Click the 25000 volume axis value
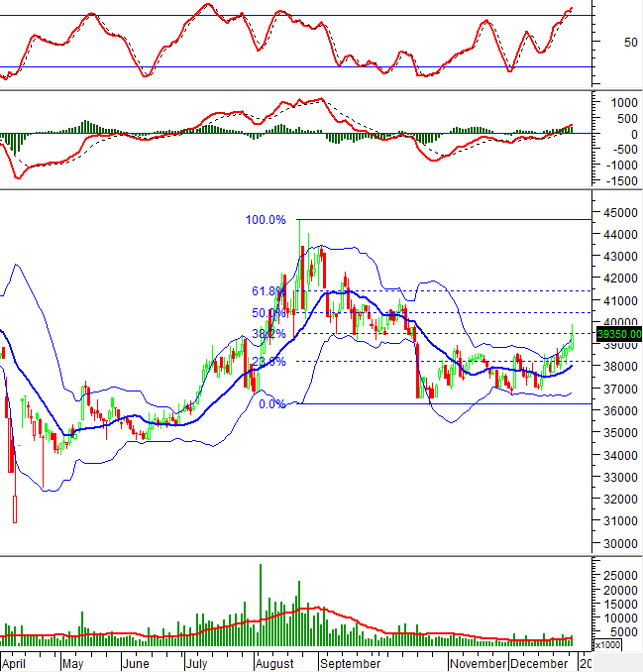The image size is (643, 672). click(x=618, y=575)
